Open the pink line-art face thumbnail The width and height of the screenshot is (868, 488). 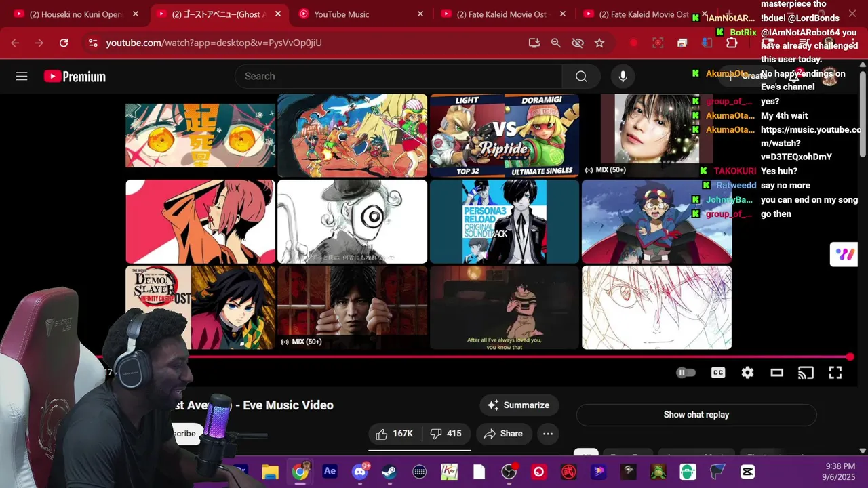656,307
